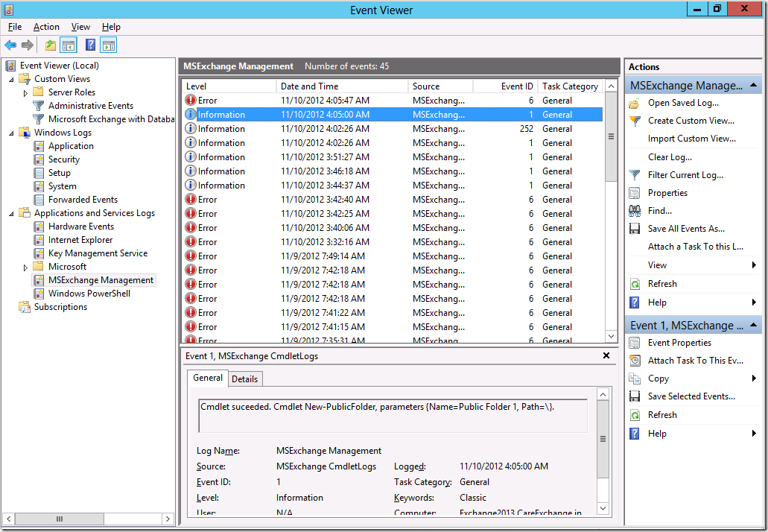Collapse the Windows Logs tree node
Image resolution: width=768 pixels, height=532 pixels.
point(11,133)
